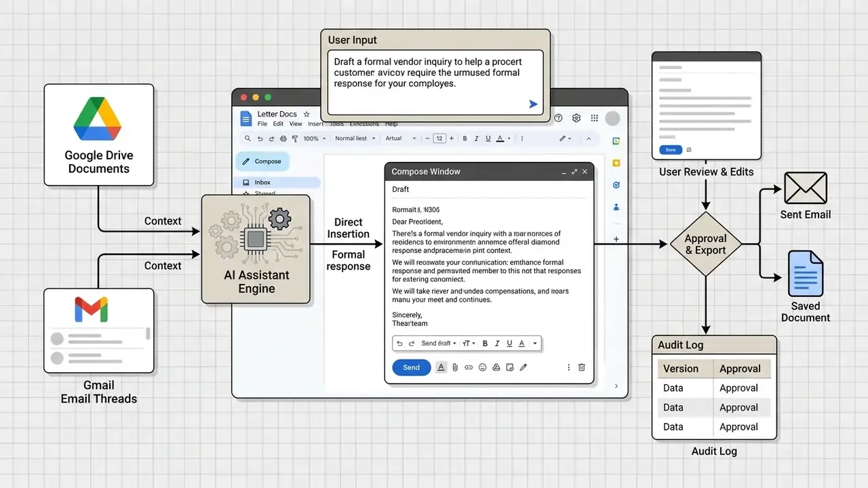The height and width of the screenshot is (488, 868).
Task: Click the redo arrow in Docs toolbar
Action: (x=271, y=138)
